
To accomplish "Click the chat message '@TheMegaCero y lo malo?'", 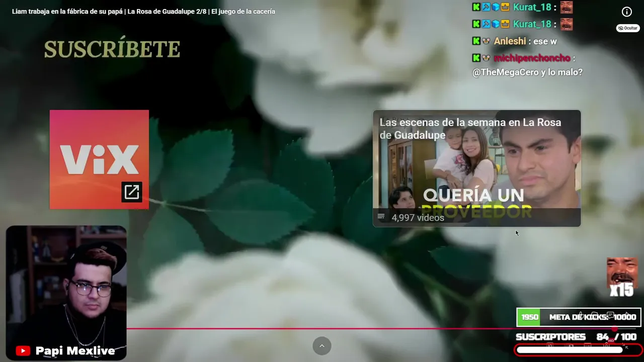I will [527, 72].
